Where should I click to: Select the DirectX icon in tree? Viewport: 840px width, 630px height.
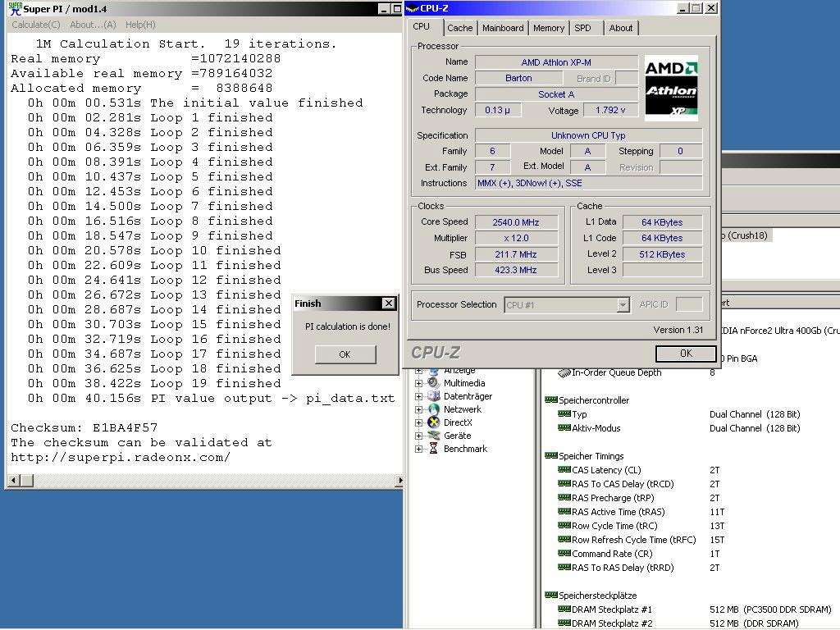(x=434, y=422)
